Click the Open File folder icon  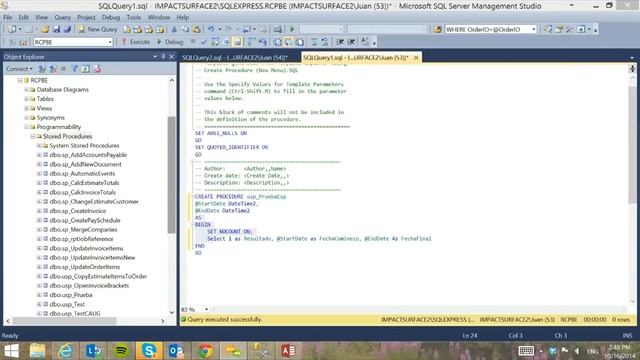point(45,29)
